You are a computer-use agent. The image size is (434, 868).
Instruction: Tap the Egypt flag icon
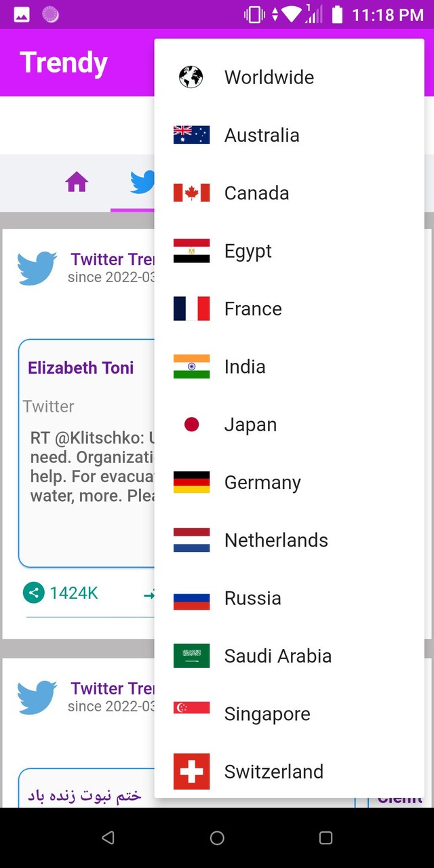tap(191, 251)
